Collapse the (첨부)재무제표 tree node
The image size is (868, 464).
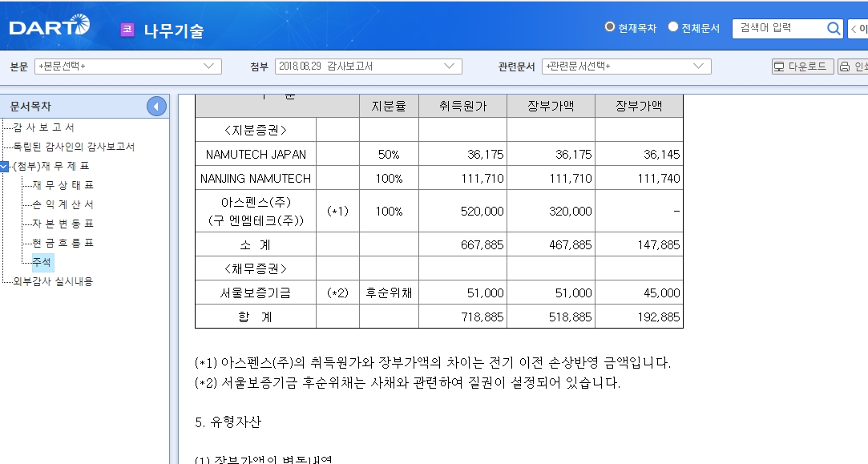pyautogui.click(x=5, y=166)
